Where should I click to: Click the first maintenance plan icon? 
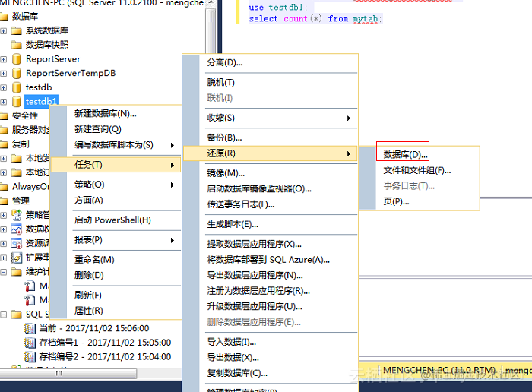click(x=30, y=286)
